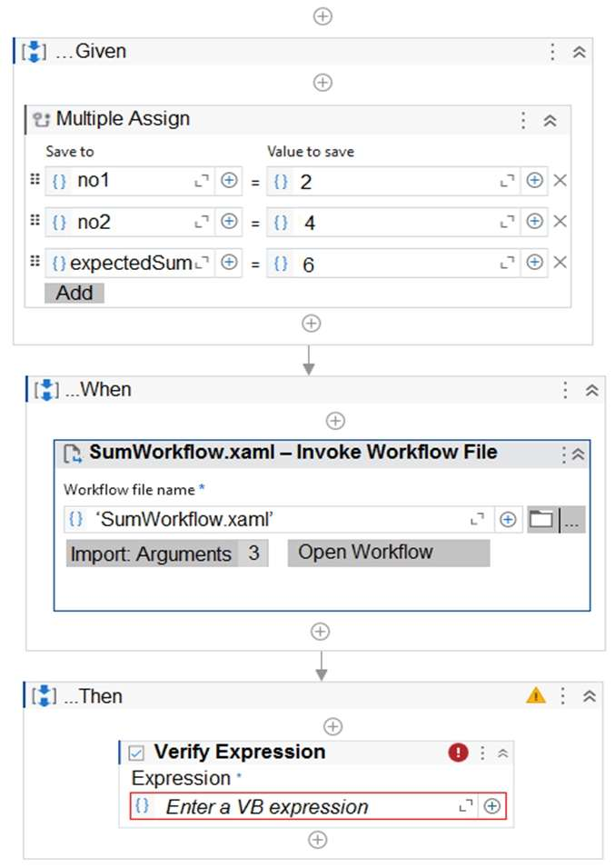Click the Add button in Multiple Assign

74,293
